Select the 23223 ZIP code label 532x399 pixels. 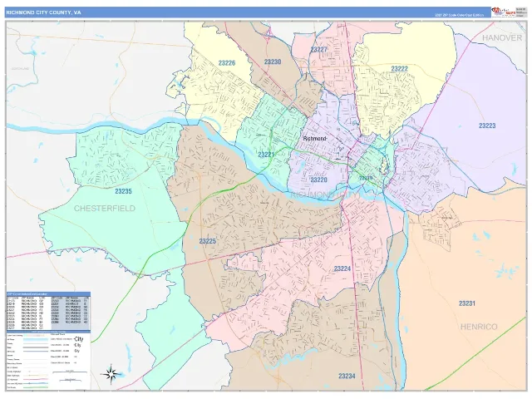pos(487,126)
